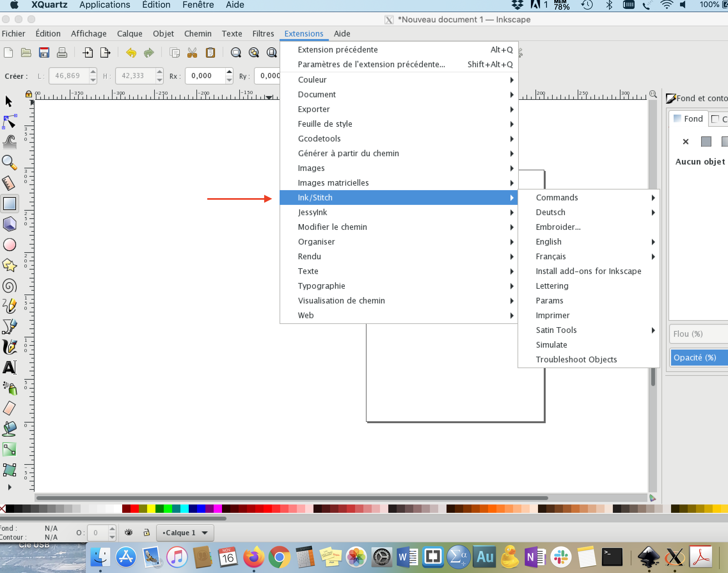Toggle layer visibility eye icon
Screen dimensions: 728x573
pos(129,532)
